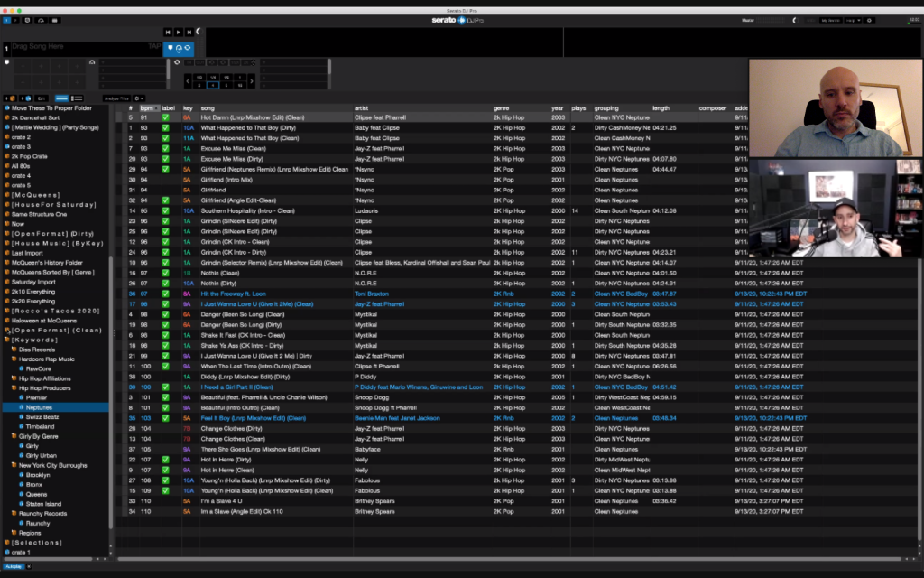
Task: Sort the library by the key column
Action: coord(189,108)
